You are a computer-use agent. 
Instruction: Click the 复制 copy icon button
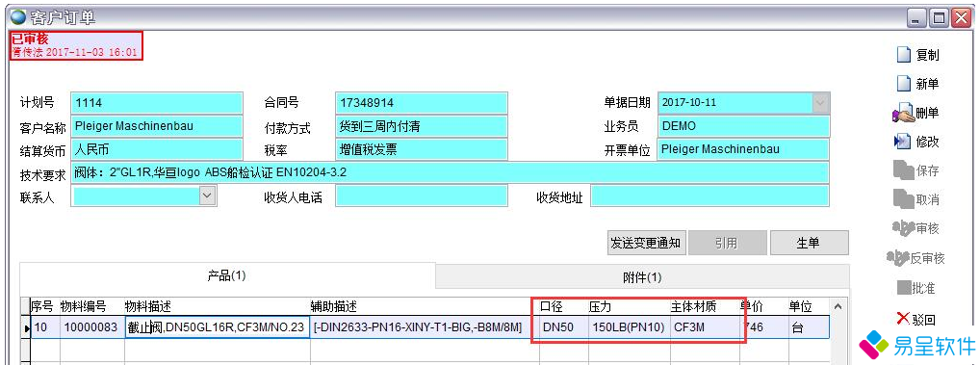[904, 55]
